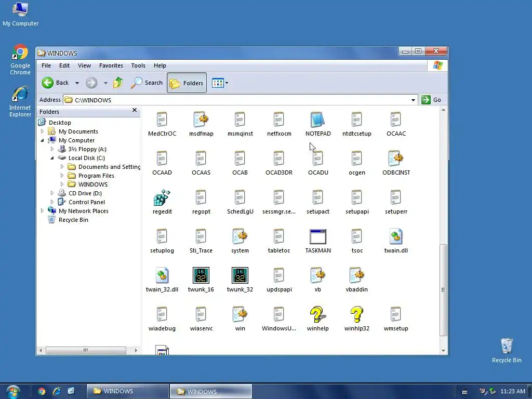Click the Go button
The width and height of the screenshot is (532, 399).
click(431, 100)
